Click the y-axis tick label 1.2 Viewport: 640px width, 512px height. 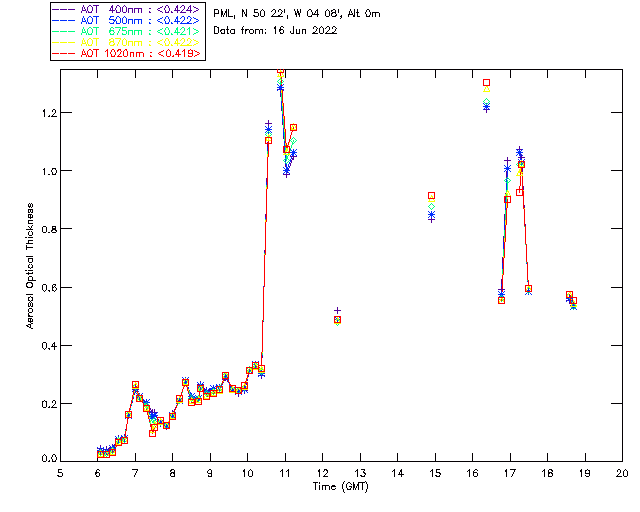[x=49, y=113]
